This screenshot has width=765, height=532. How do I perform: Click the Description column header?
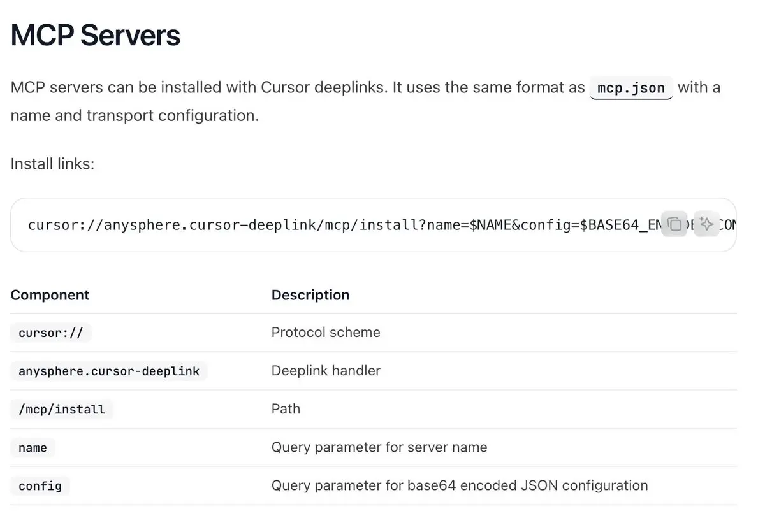coord(310,295)
